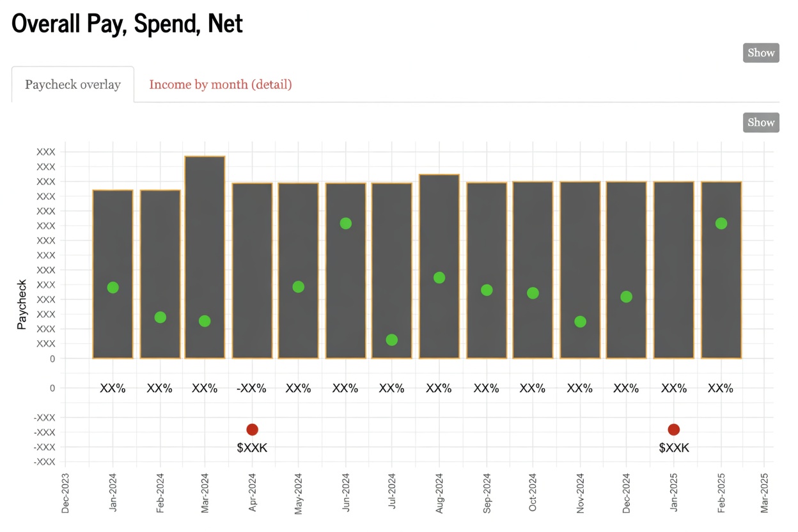Screen dimensions: 798x532
Task: Click the Overall Pay, Spend, Net heading
Action: (x=127, y=23)
